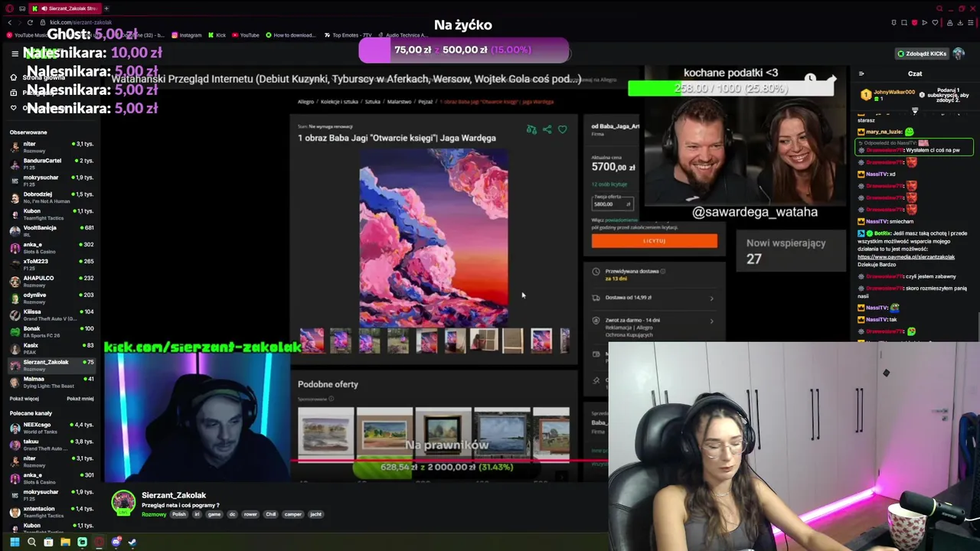Click the browser toolbar account icon
Image resolution: width=980 pixels, height=551 pixels.
[949, 23]
